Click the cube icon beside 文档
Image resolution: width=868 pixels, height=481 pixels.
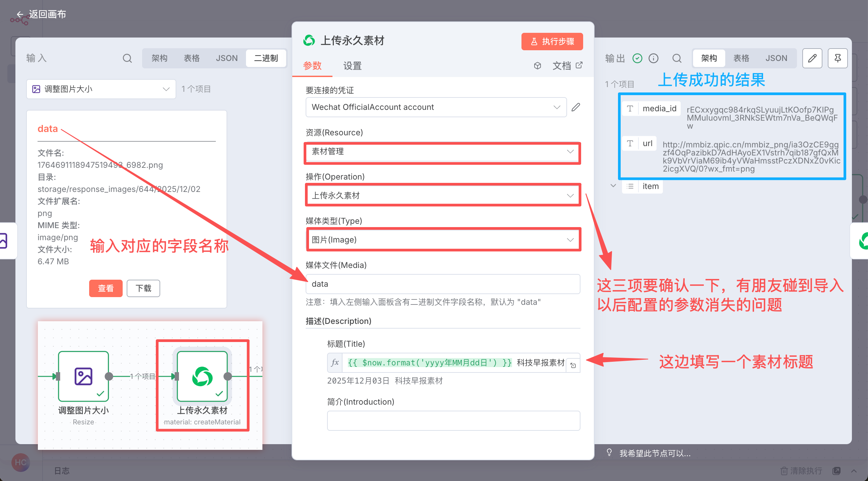click(x=538, y=66)
